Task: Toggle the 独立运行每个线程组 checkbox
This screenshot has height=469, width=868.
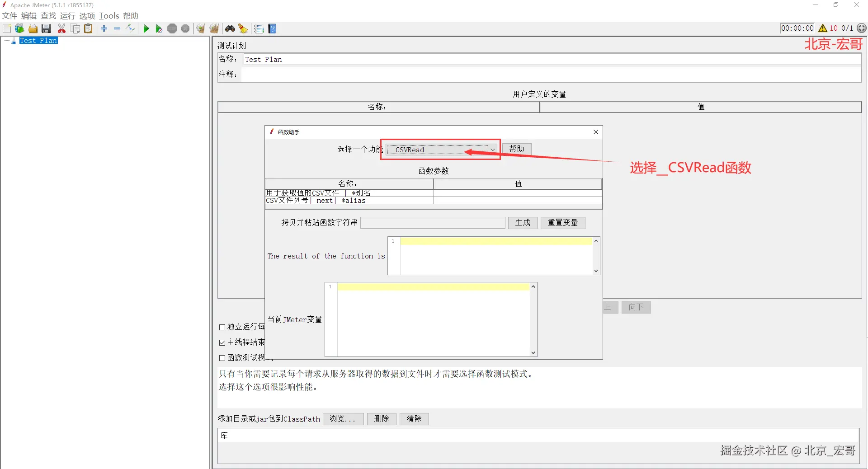Action: [x=222, y=327]
